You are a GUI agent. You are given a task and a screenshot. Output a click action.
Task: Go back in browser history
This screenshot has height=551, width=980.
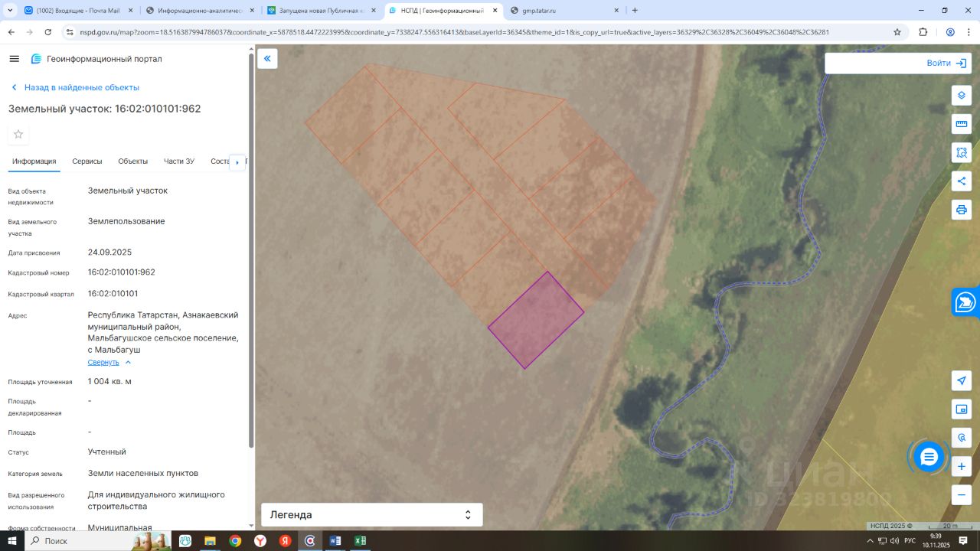tap(11, 32)
